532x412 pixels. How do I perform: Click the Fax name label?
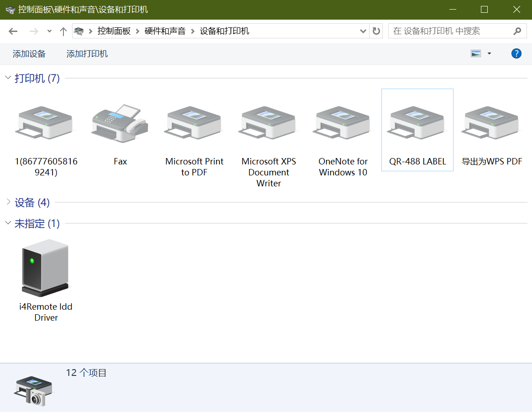[x=120, y=161]
